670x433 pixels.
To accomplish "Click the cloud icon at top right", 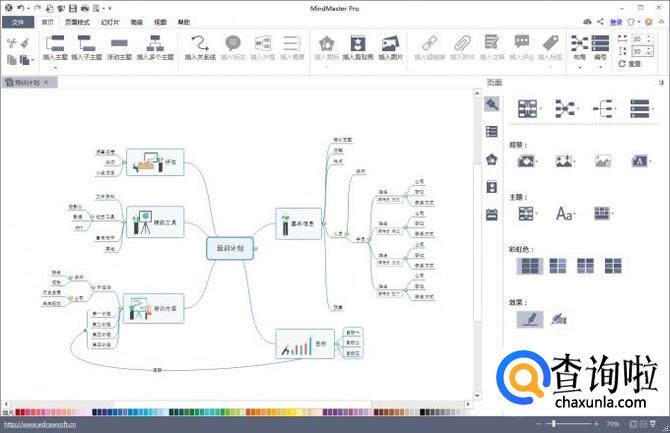I will [588, 21].
